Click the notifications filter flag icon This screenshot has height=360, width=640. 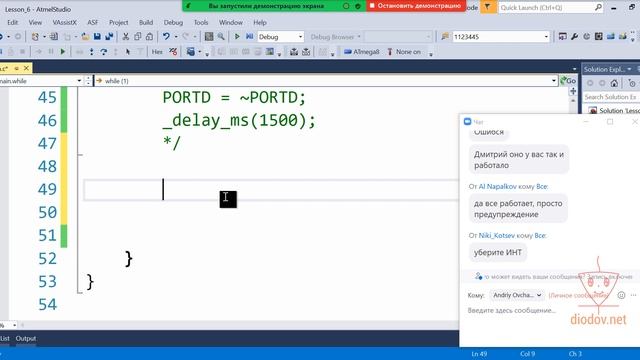(x=487, y=7)
